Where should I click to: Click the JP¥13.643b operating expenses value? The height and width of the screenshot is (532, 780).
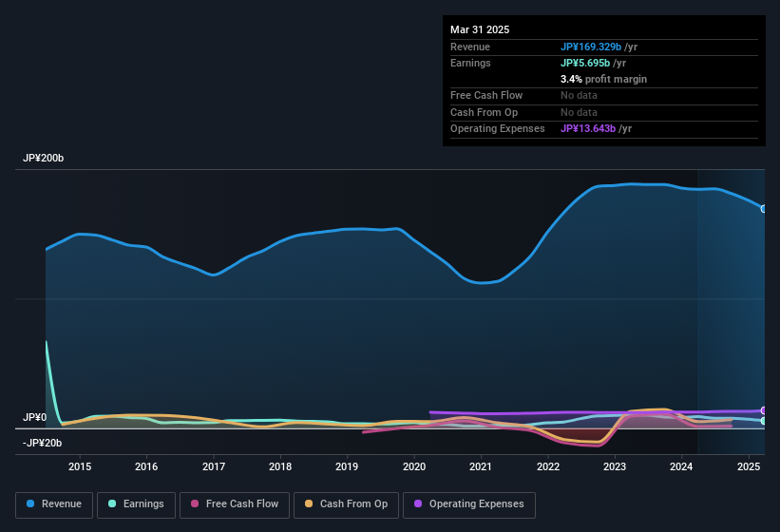tap(588, 129)
